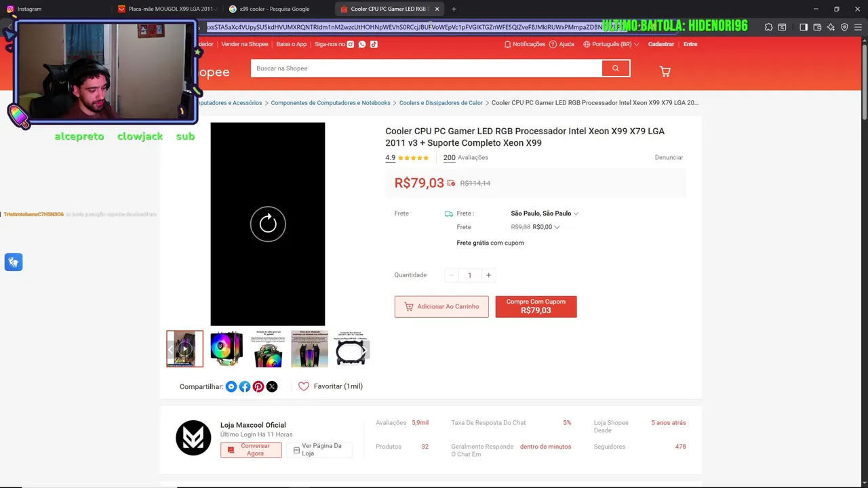Expand the Português (BR) language dropdown

[x=611, y=44]
